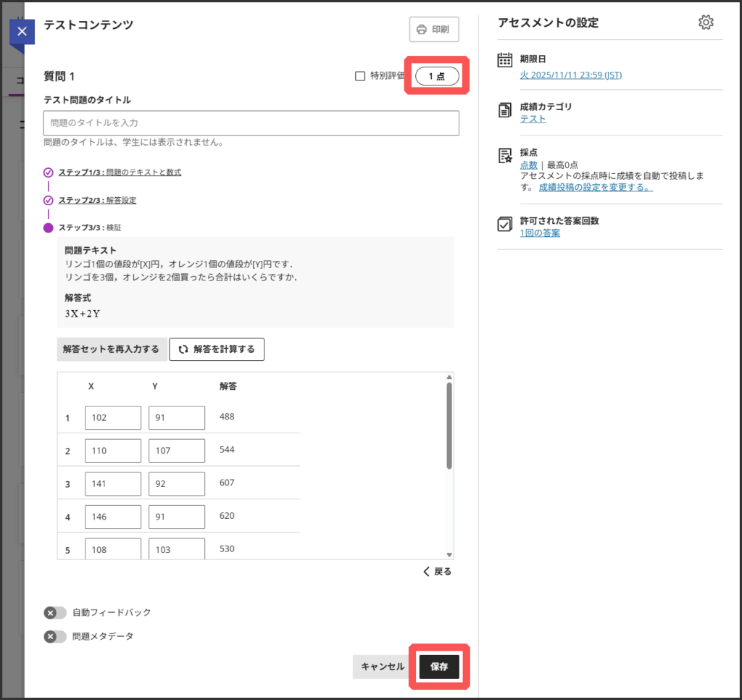This screenshot has height=700, width=742.
Task: Click the allowed attempts checkmark icon
Action: click(505, 225)
